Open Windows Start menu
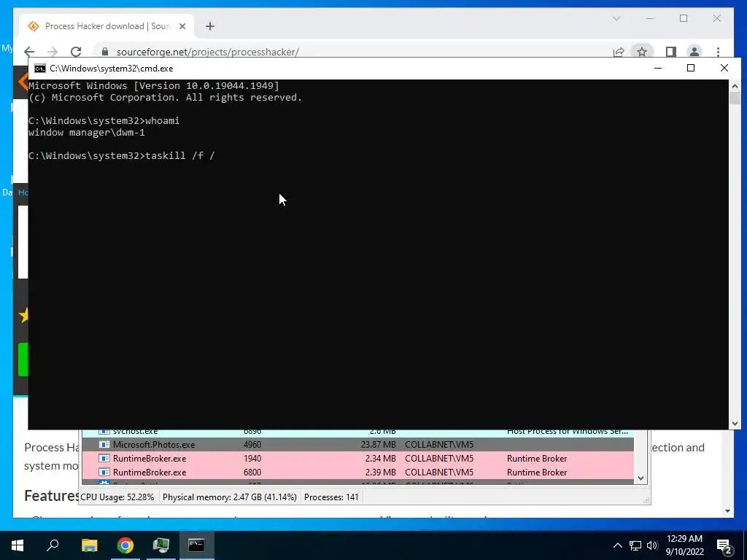 [x=18, y=545]
